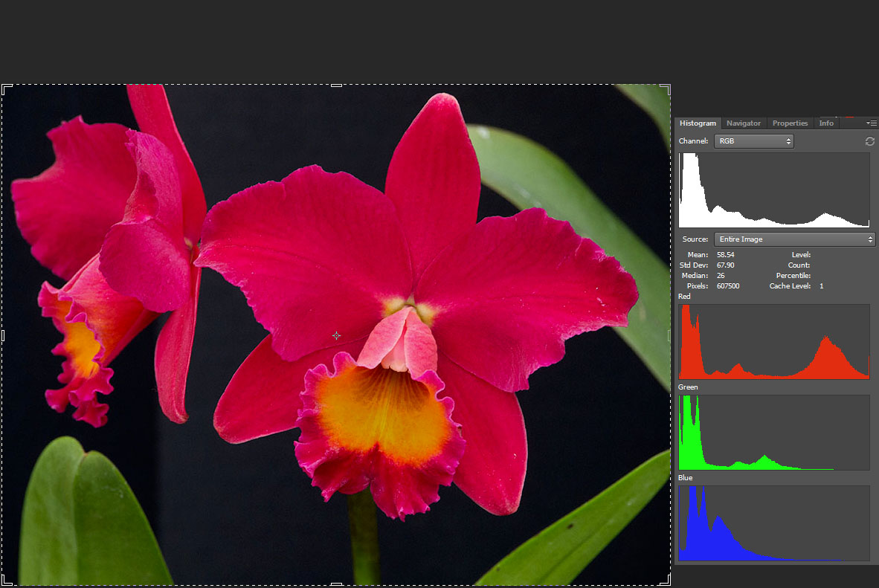Open the Histogram panel options menu
The image size is (879, 588).
[872, 123]
